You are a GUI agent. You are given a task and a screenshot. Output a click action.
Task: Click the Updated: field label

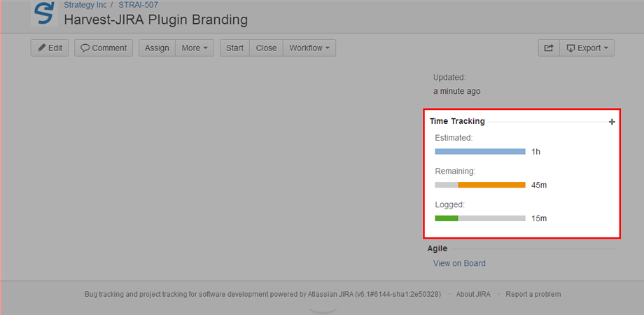(449, 77)
